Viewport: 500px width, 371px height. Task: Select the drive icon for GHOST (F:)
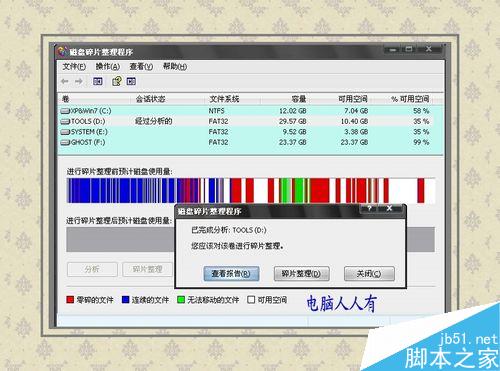click(x=65, y=143)
